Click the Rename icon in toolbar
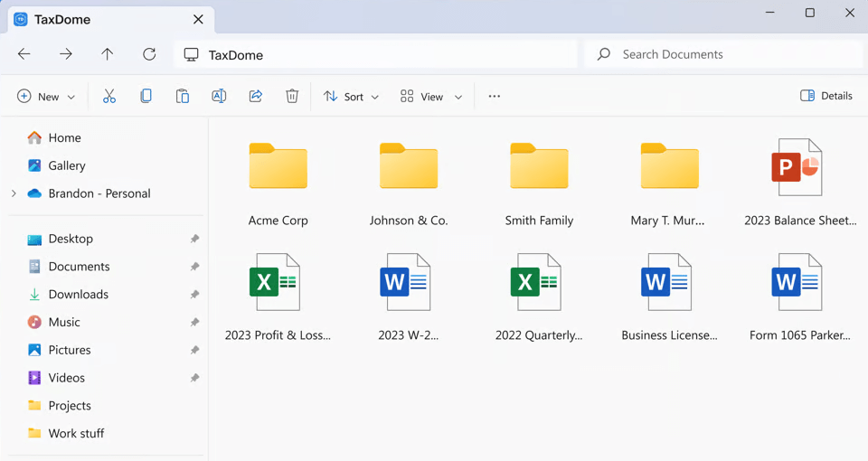Image resolution: width=868 pixels, height=461 pixels. click(219, 97)
